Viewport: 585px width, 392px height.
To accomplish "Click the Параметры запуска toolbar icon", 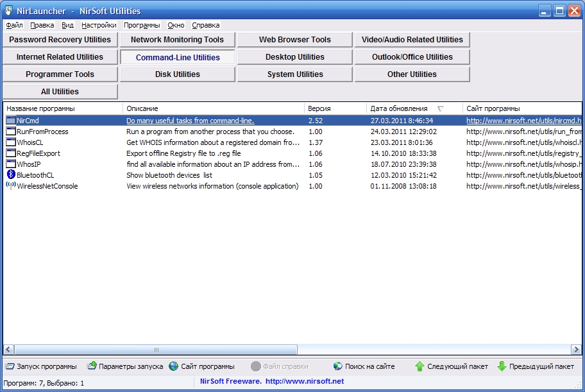I will click(92, 366).
